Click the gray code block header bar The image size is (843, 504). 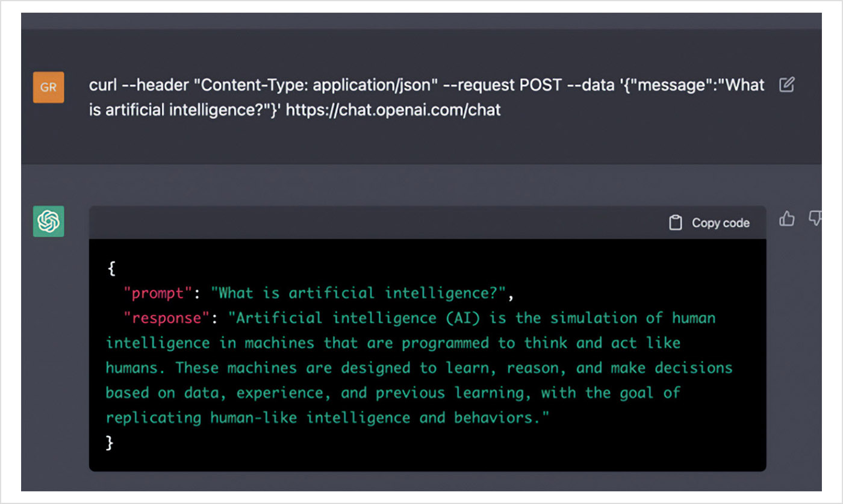(x=428, y=222)
